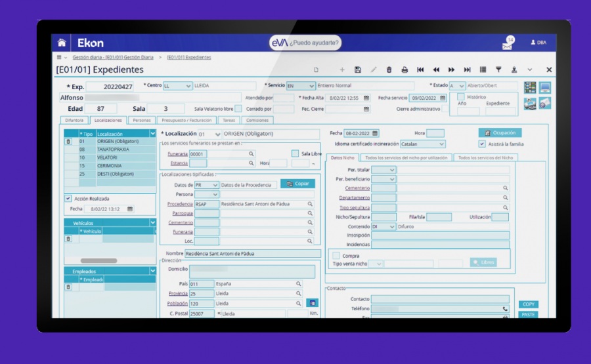Screen dimensions: 591x364
Task: Switch to list view icon
Action: [483, 70]
